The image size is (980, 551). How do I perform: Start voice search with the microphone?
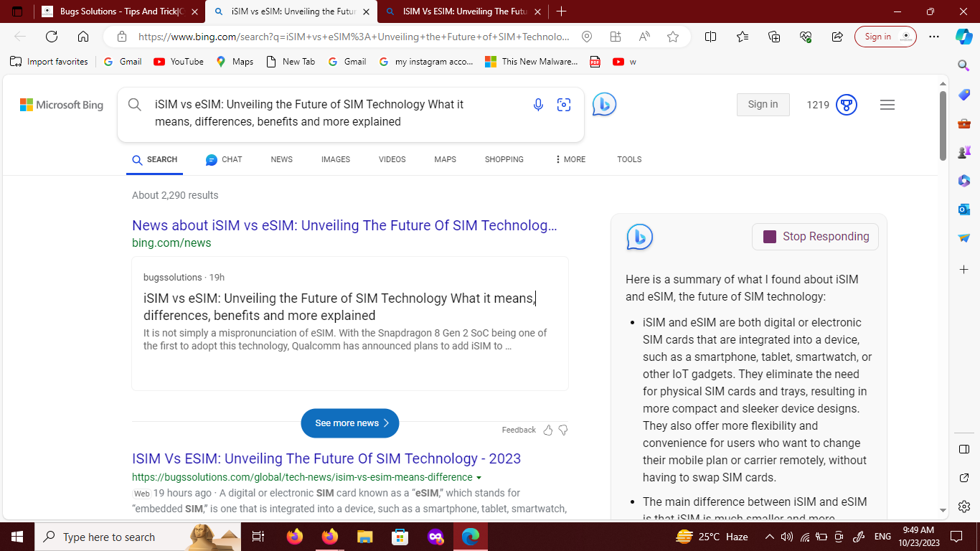(538, 105)
